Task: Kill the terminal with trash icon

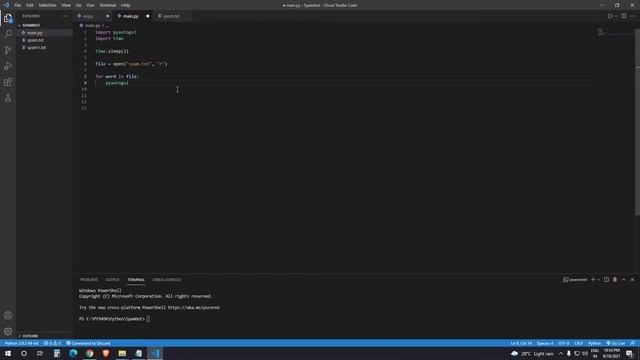Action: (x=615, y=280)
